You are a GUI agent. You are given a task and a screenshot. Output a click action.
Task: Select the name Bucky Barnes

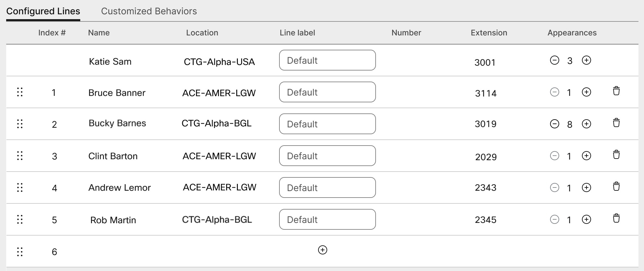(117, 123)
